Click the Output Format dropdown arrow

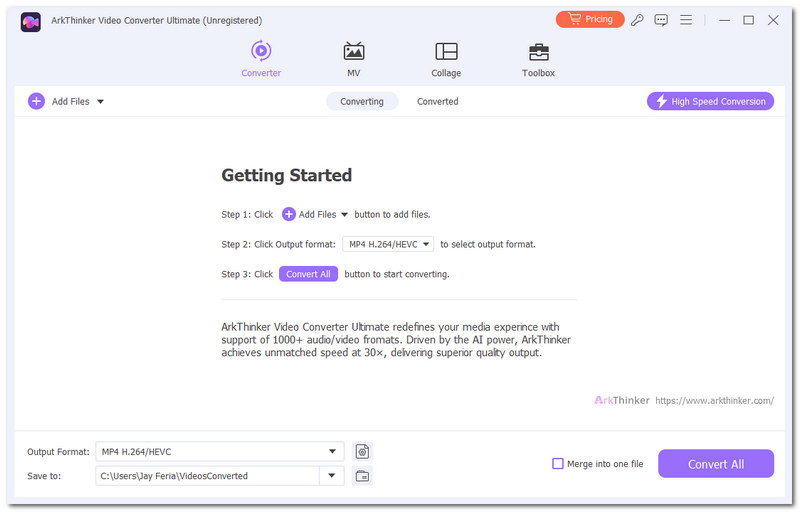[332, 451]
